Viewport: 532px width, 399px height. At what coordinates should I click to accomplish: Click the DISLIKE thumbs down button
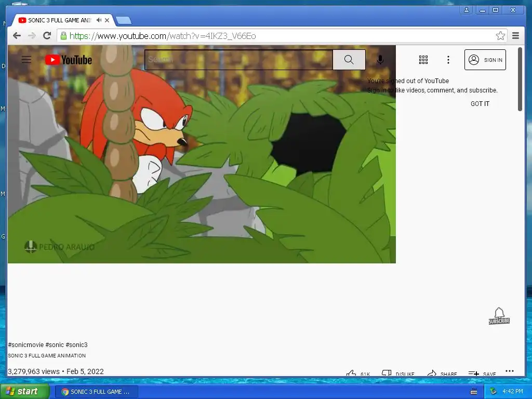[x=398, y=373]
